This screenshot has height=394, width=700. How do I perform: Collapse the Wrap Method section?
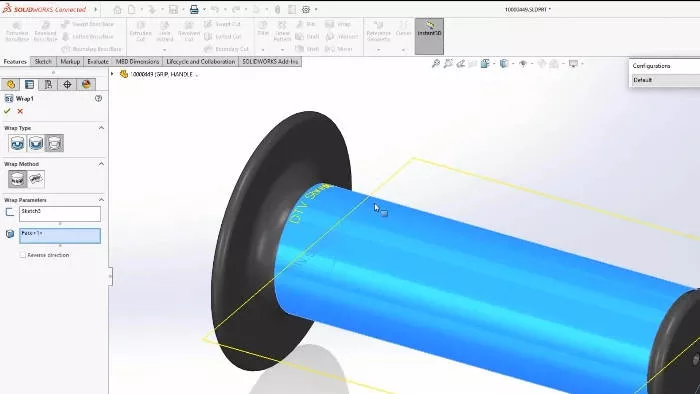[101, 164]
